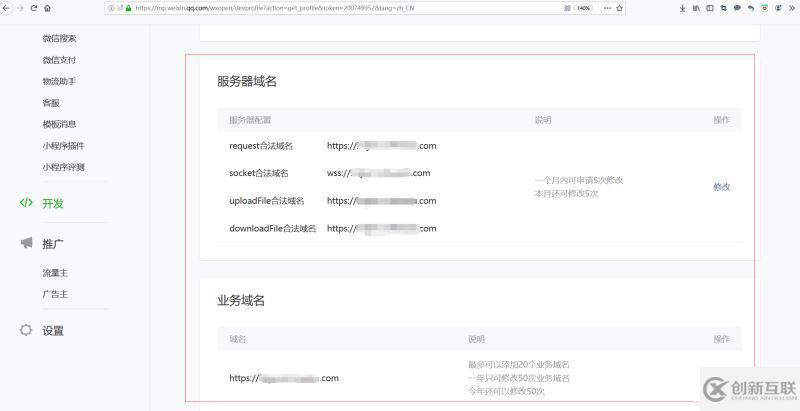Open 小程序评测 sidebar item
Image resolution: width=800 pixels, height=411 pixels.
pyautogui.click(x=63, y=167)
